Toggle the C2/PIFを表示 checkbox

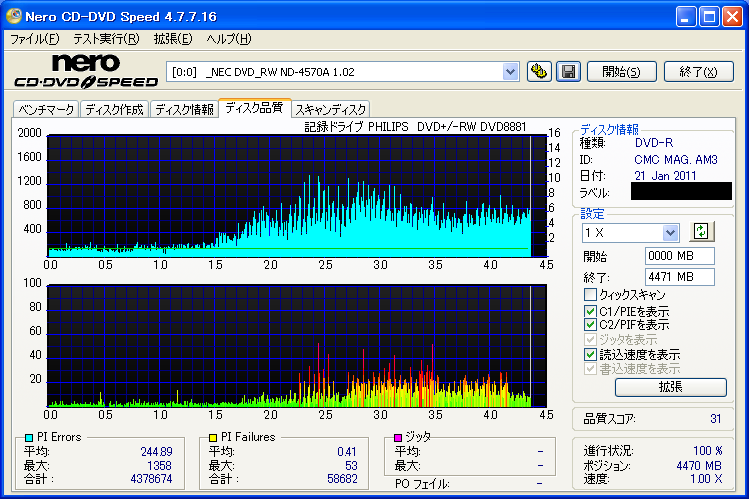point(590,325)
